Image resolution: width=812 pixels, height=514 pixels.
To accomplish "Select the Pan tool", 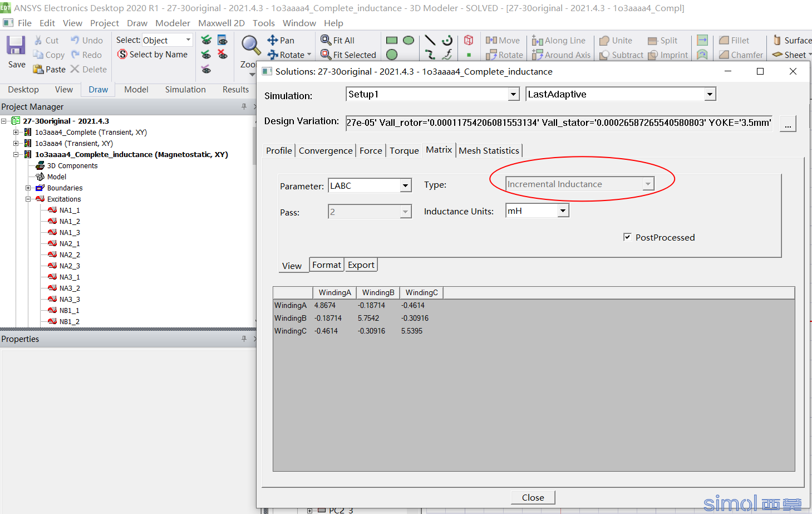I will point(273,40).
